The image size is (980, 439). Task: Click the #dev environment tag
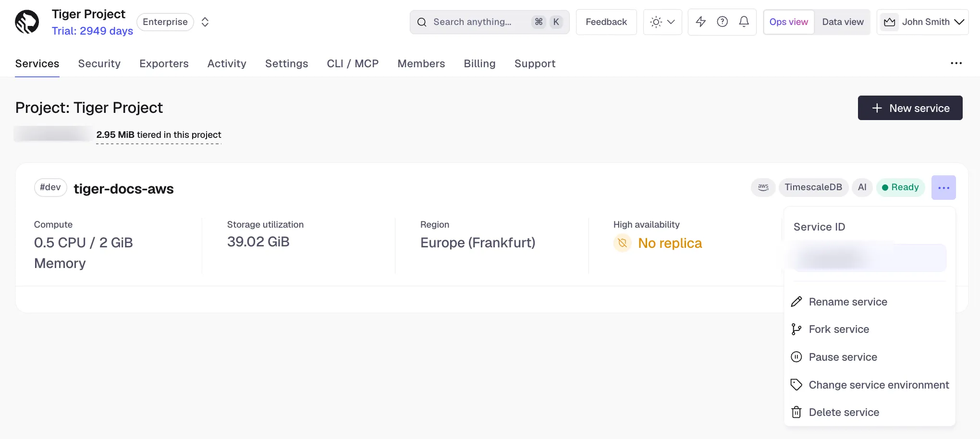pos(50,187)
